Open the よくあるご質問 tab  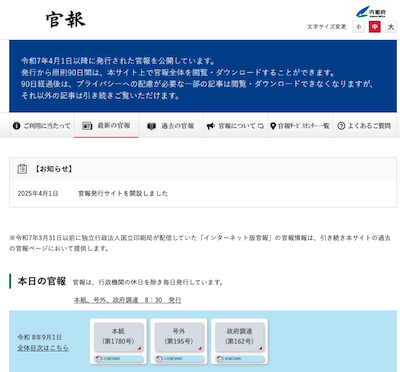365,126
